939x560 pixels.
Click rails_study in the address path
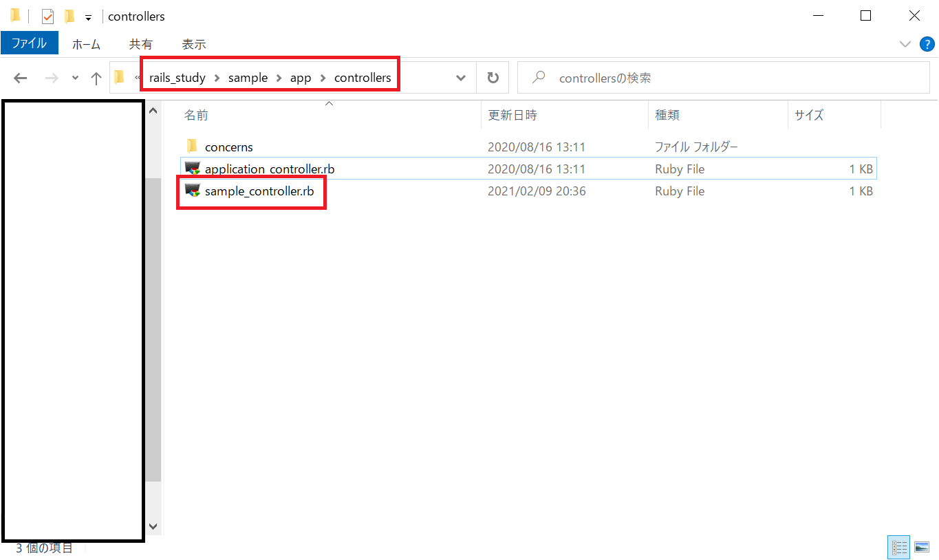pos(177,78)
